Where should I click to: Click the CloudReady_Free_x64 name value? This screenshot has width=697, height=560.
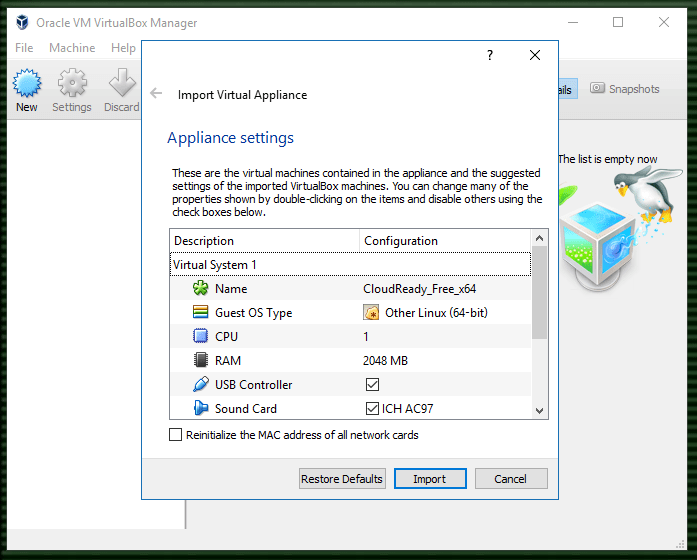[x=419, y=289]
